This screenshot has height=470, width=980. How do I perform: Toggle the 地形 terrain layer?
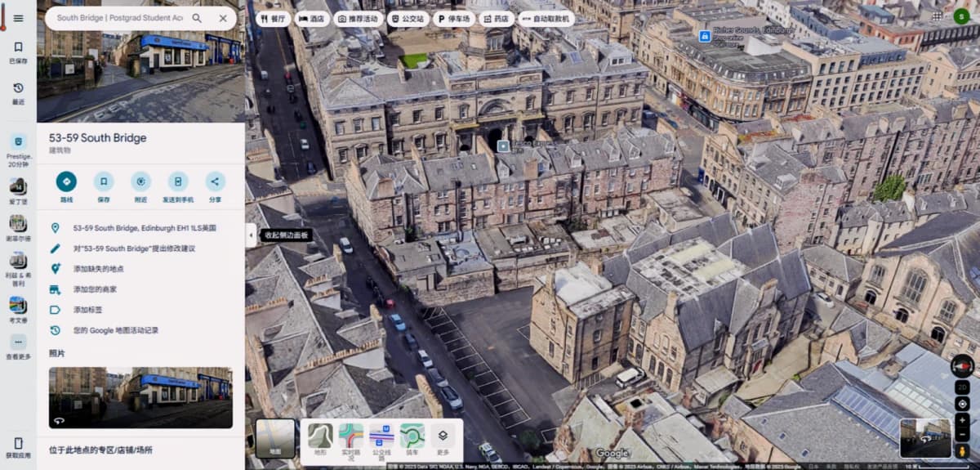pos(320,440)
